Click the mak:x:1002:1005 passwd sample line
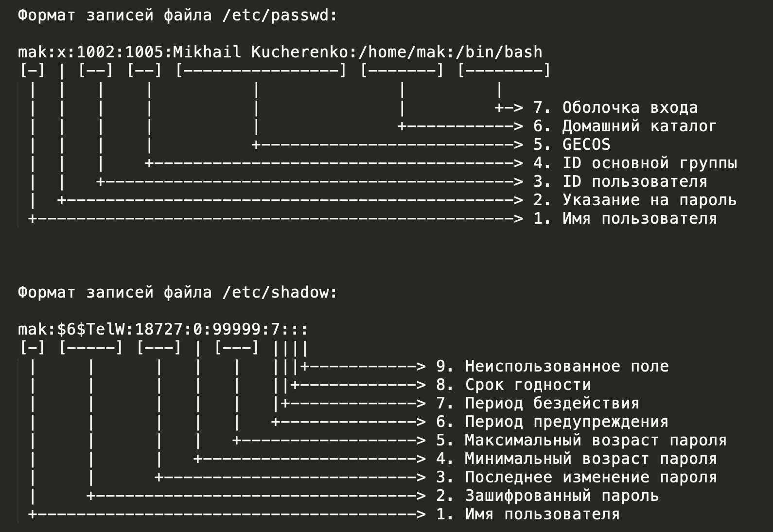 coord(280,52)
